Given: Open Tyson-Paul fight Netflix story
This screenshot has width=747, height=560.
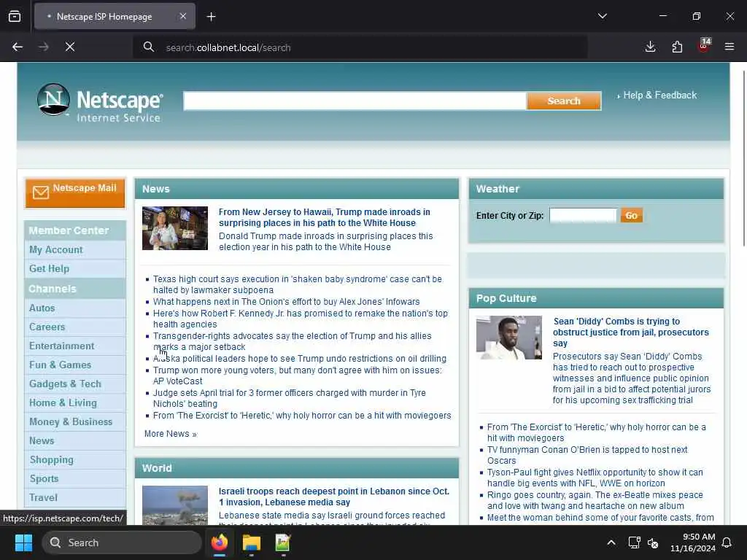Looking at the screenshot, I should pyautogui.click(x=595, y=478).
